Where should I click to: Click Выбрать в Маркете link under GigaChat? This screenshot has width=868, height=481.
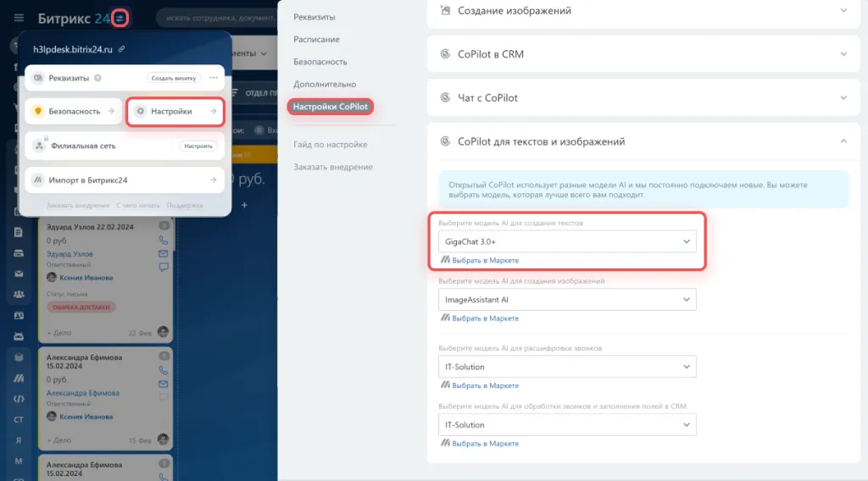[x=485, y=261]
